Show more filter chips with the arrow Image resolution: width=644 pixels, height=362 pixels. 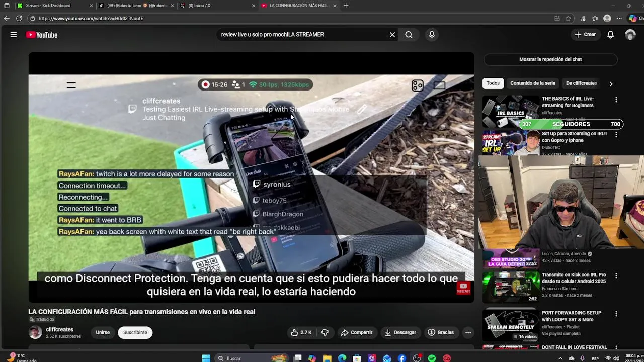[x=611, y=84]
